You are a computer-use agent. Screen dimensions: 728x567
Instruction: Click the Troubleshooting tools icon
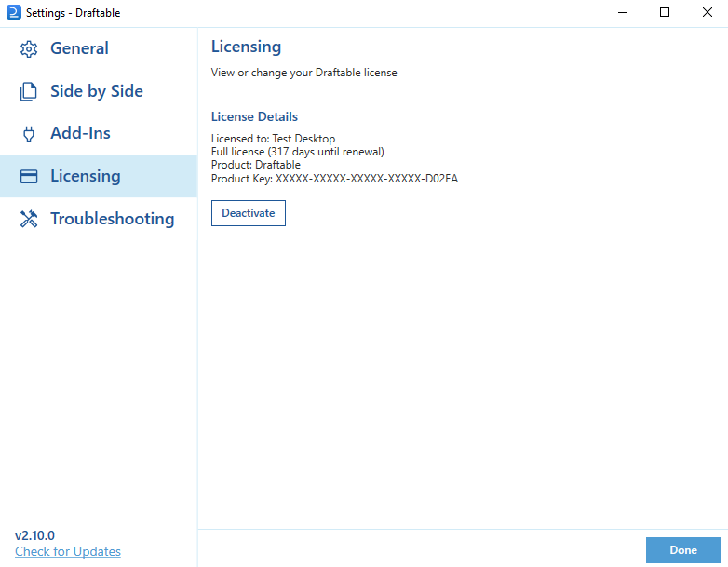coord(29,219)
